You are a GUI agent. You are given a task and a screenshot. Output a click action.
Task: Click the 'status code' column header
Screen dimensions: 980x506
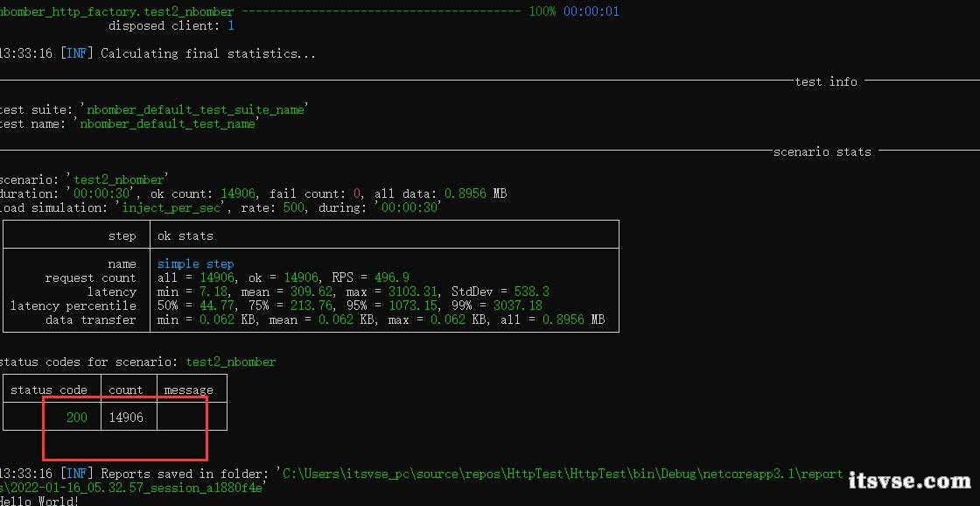(49, 390)
